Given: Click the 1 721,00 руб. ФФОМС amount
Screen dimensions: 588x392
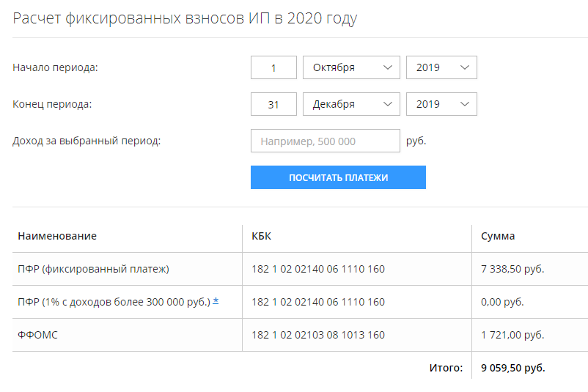Looking at the screenshot, I should coord(512,335).
